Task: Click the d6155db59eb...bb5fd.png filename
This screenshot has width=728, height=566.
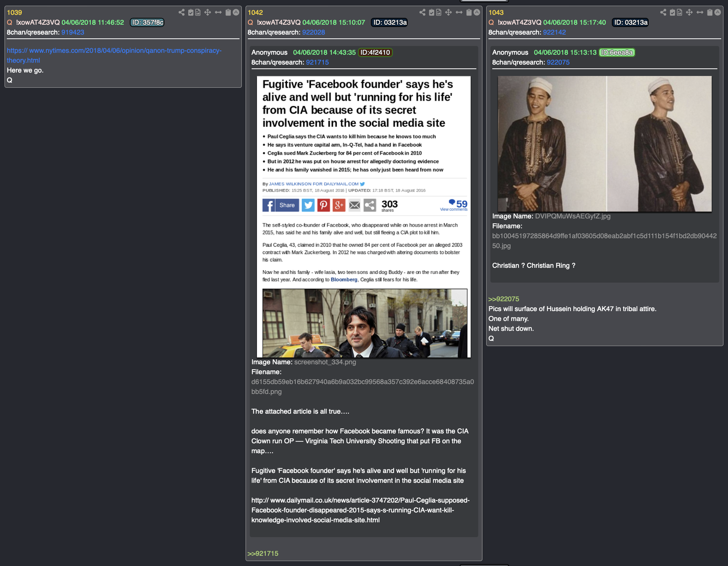Action: pos(362,387)
